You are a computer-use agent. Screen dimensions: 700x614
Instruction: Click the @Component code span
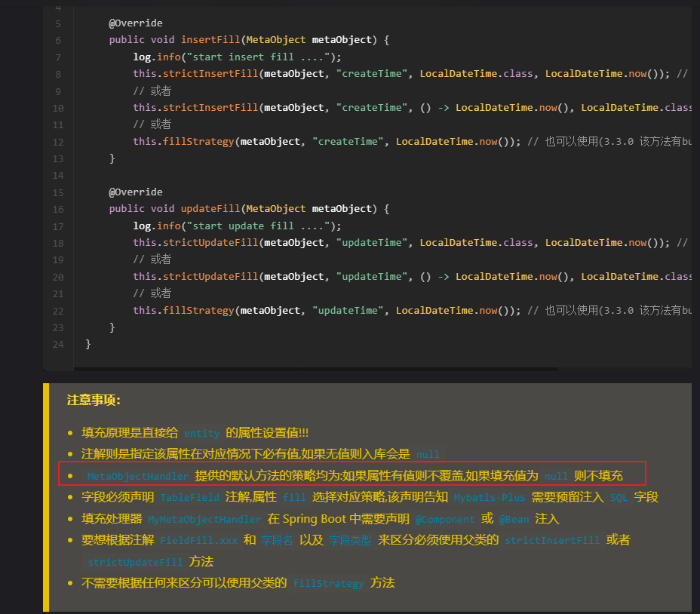click(x=444, y=519)
